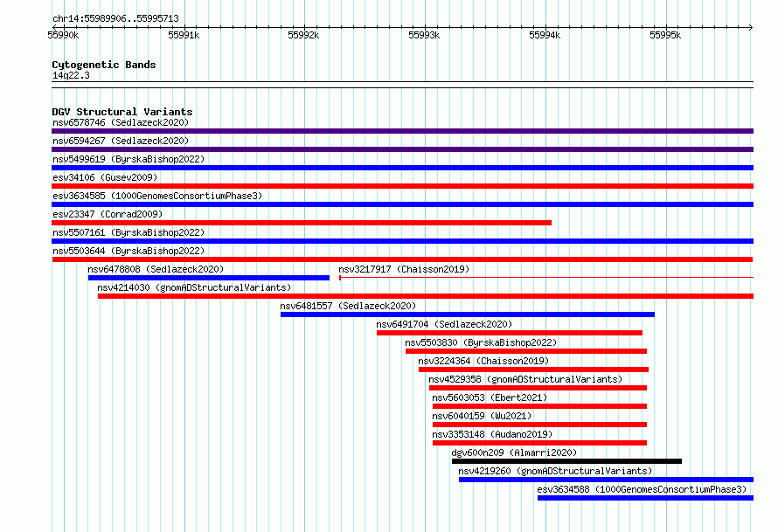This screenshot has width=778, height=532.
Task: Select the blue bar for esv3634585
Action: [x=402, y=204]
